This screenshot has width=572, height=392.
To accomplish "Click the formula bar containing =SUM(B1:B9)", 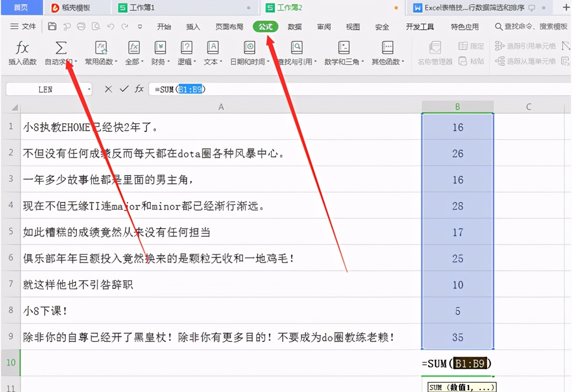I will (x=359, y=89).
